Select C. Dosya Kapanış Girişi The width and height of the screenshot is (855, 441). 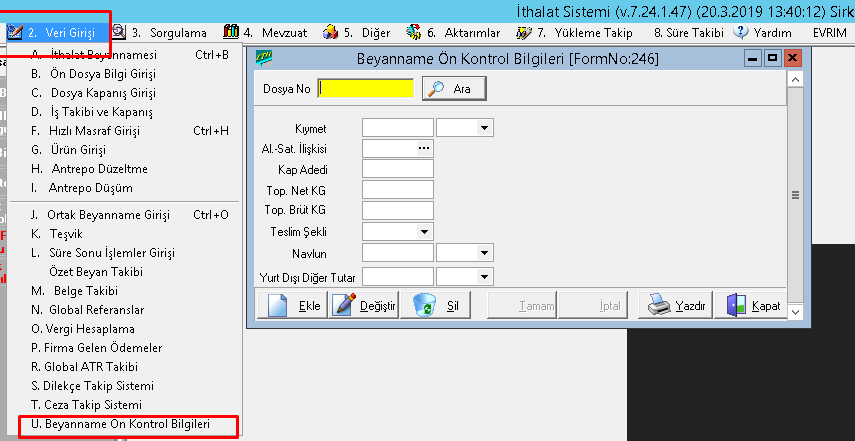(125, 93)
